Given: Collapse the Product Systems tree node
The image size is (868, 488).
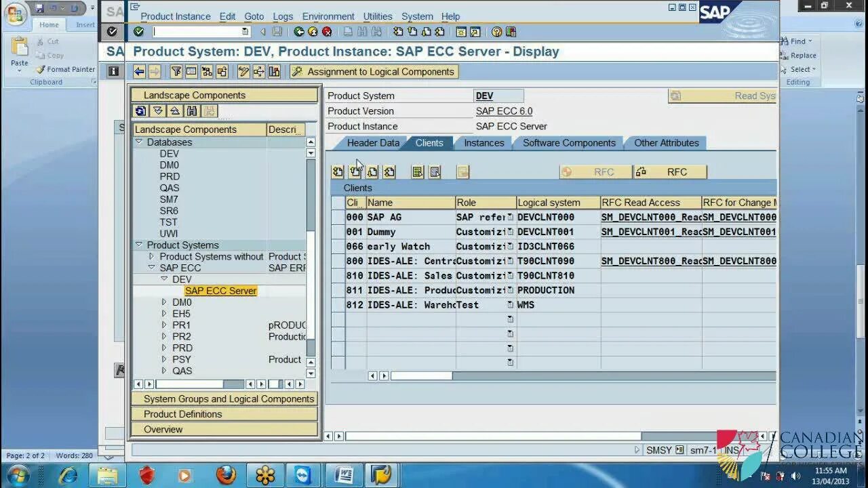Looking at the screenshot, I should pyautogui.click(x=139, y=245).
